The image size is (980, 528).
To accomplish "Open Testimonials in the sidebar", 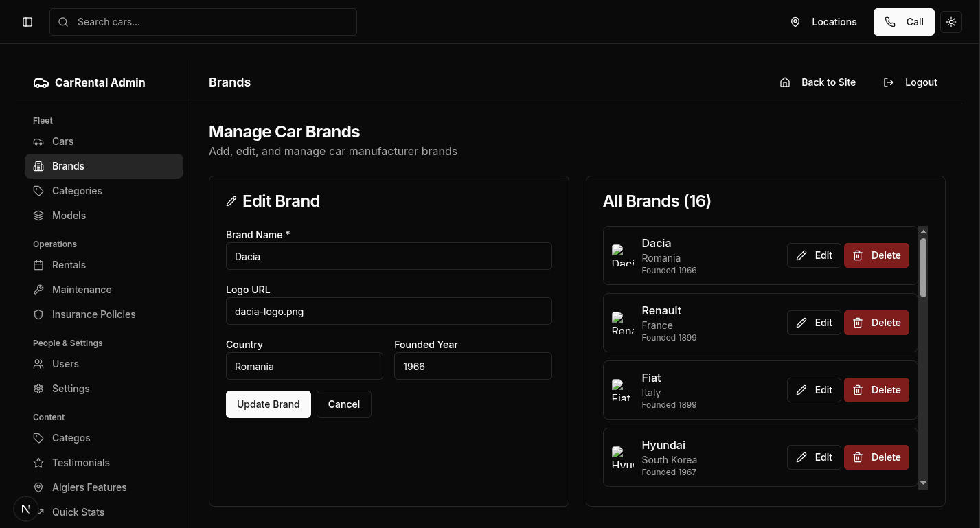I will 104,463.
